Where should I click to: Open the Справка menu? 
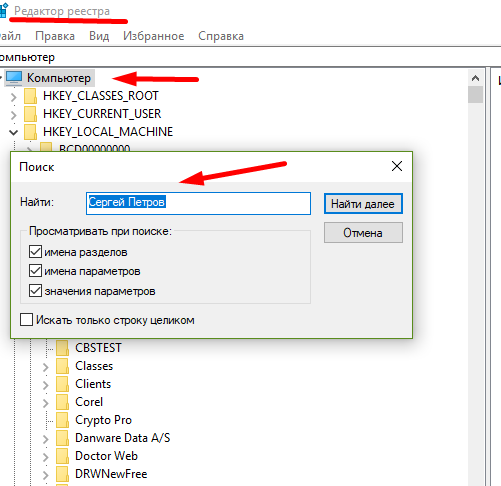(x=221, y=36)
